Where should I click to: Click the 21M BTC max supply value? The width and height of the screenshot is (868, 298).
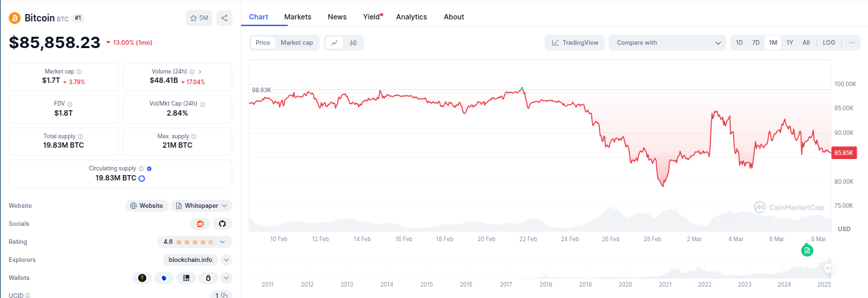[x=178, y=145]
